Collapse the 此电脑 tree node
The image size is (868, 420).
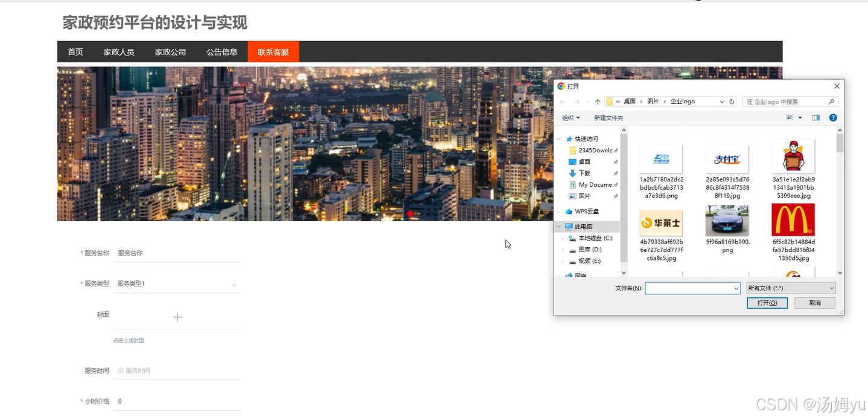click(559, 227)
